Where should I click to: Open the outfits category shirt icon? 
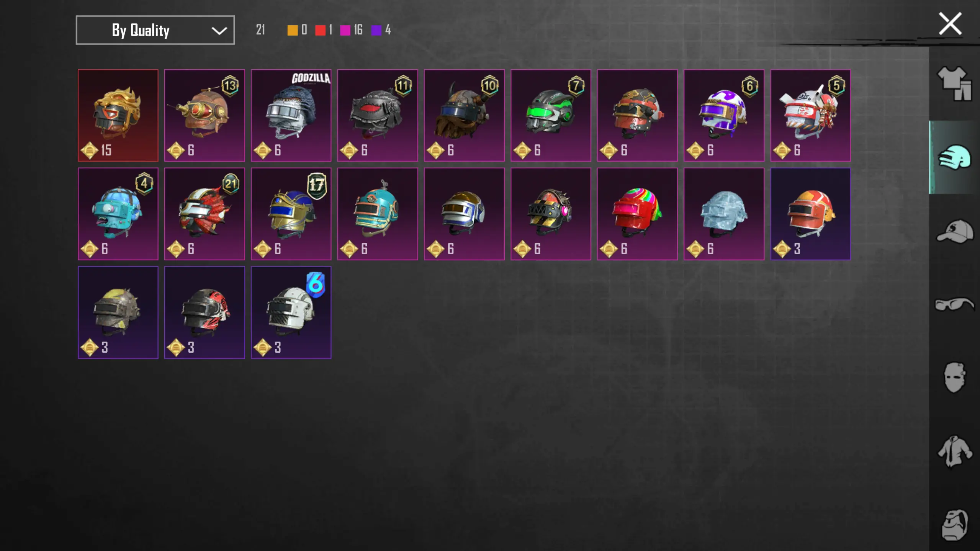point(955,83)
